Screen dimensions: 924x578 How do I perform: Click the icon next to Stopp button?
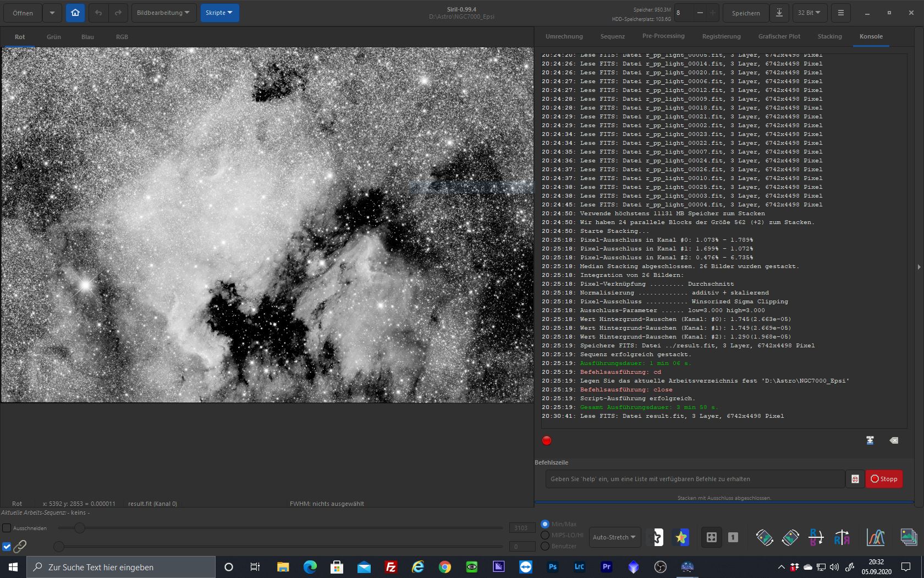855,479
